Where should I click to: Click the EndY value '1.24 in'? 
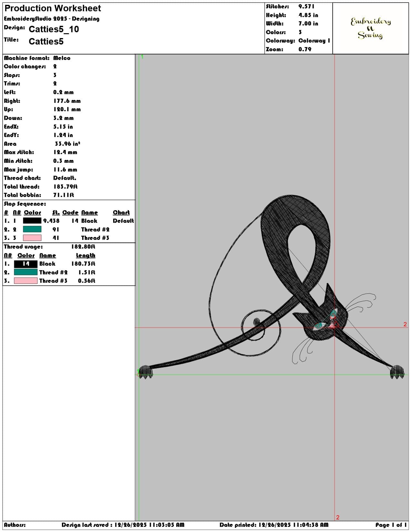(x=63, y=135)
